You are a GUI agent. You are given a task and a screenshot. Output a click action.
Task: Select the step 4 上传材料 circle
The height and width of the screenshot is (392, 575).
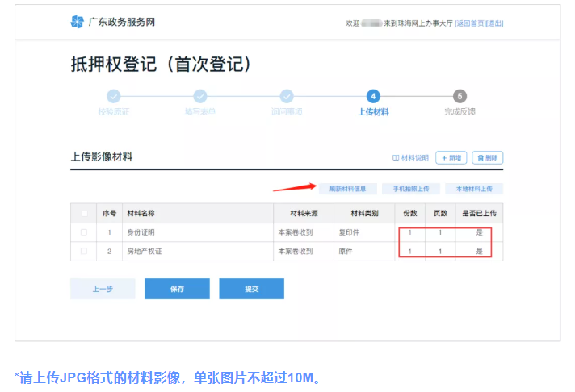click(373, 97)
